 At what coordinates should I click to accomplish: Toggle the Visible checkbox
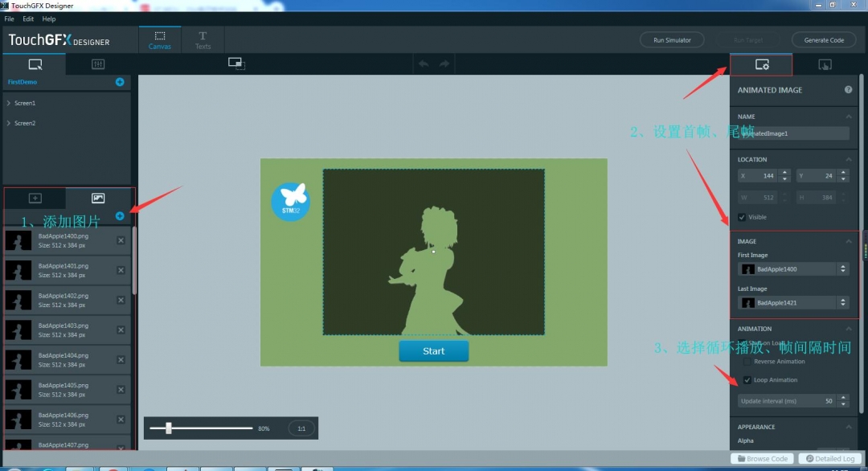pos(742,217)
